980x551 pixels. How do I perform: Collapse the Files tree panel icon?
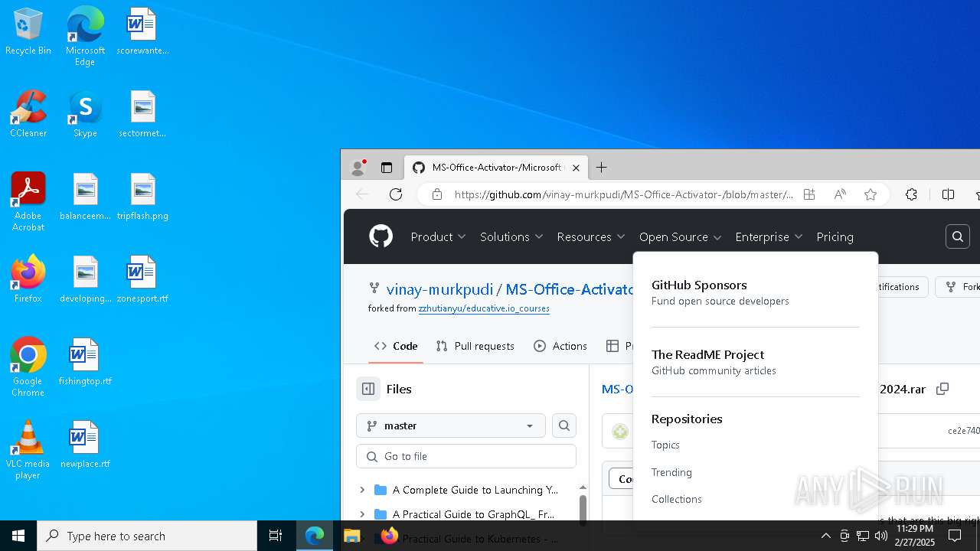pos(368,389)
